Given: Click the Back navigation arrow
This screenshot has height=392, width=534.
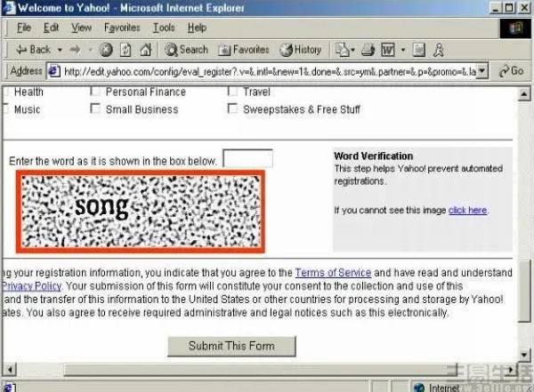Looking at the screenshot, I should point(34,50).
